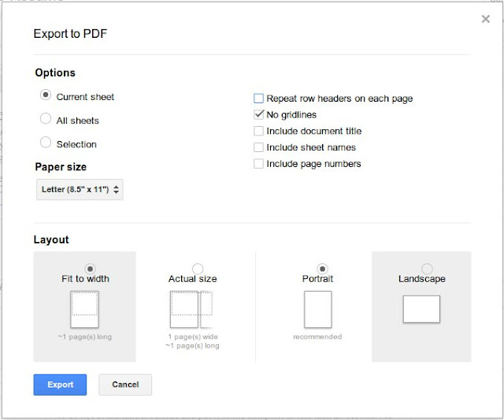This screenshot has width=504, height=420.
Task: Click the 'Layout' heading
Action: click(51, 240)
